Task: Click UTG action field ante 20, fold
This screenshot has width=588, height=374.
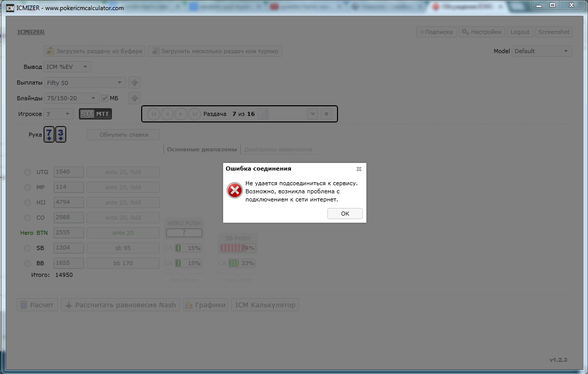Action: pos(123,172)
